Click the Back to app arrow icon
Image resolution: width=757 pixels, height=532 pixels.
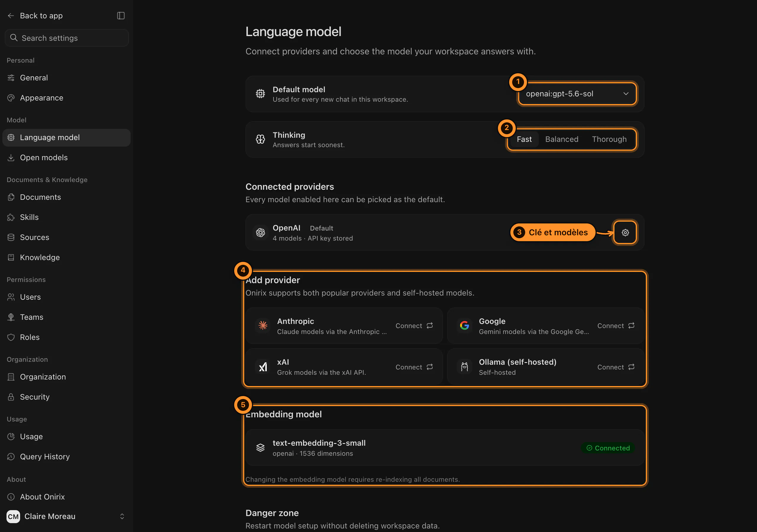pos(11,15)
